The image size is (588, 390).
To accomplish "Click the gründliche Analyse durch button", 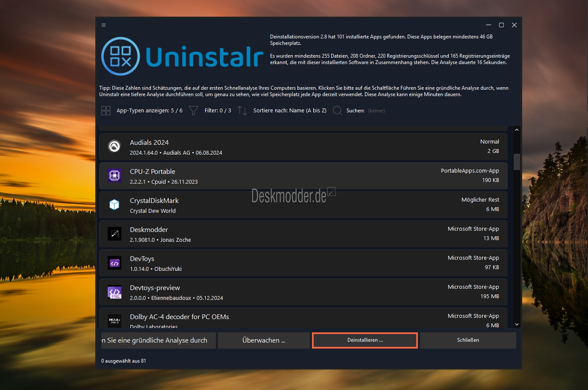I will click(x=159, y=340).
